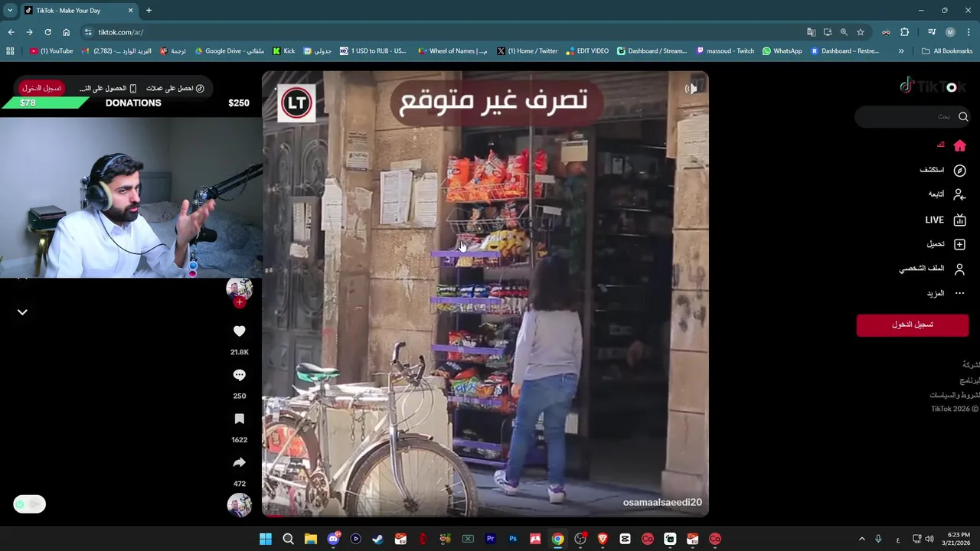Open EDIT VIDEO bookmark

click(x=587, y=51)
